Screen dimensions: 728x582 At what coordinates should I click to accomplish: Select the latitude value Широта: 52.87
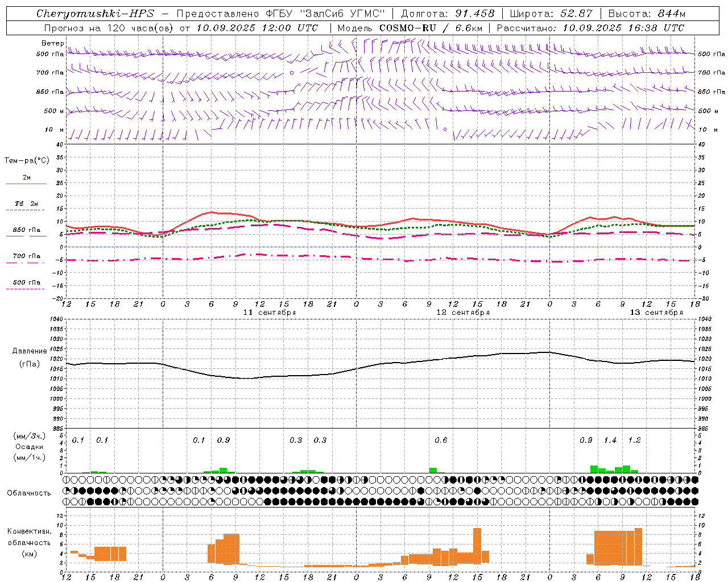pos(551,14)
